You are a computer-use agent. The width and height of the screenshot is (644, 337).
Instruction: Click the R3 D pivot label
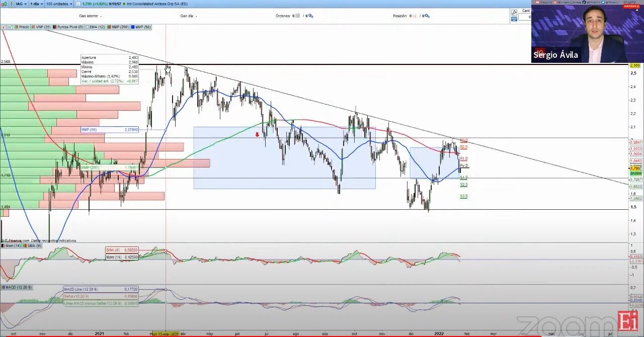tap(464, 140)
